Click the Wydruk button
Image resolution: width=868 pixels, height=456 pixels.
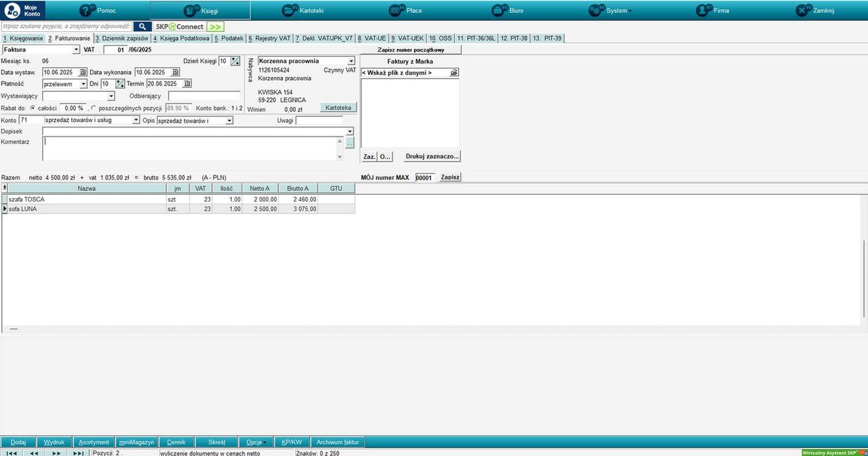(54, 442)
